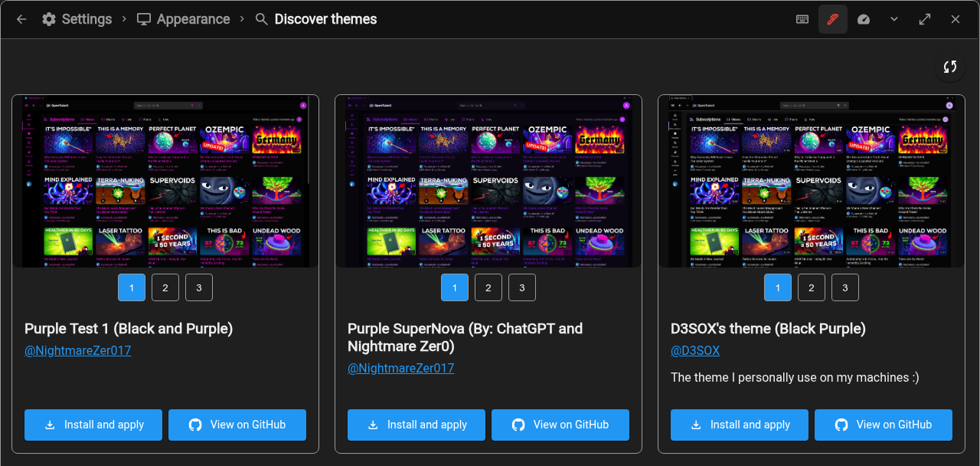Show image 2 of Purple SuperNova
The image size is (980, 466).
click(488, 287)
